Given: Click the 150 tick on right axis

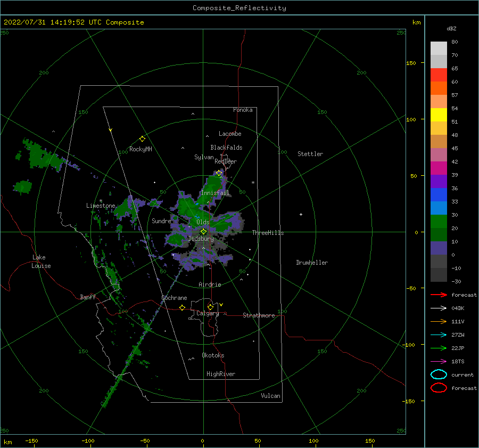Looking at the screenshot, I should (x=411, y=63).
